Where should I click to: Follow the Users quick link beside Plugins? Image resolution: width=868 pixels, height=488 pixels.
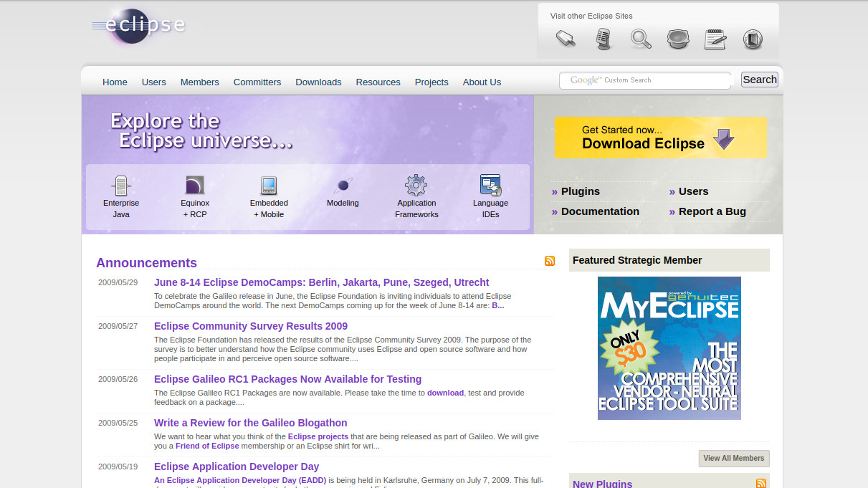click(693, 191)
